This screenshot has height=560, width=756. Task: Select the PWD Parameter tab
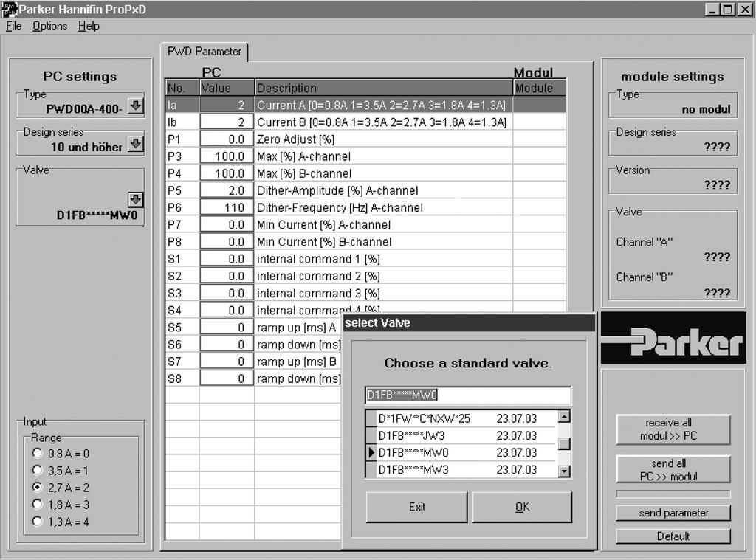pos(204,52)
